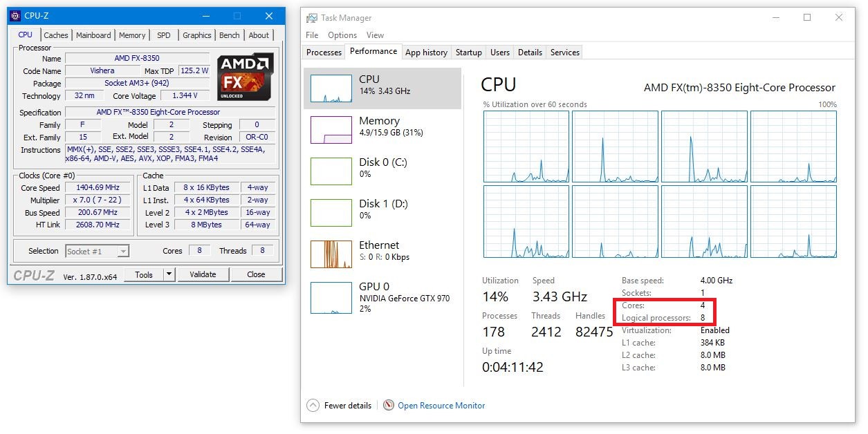Click the CPU-Z title bar icon
The image size is (868, 434).
point(15,16)
